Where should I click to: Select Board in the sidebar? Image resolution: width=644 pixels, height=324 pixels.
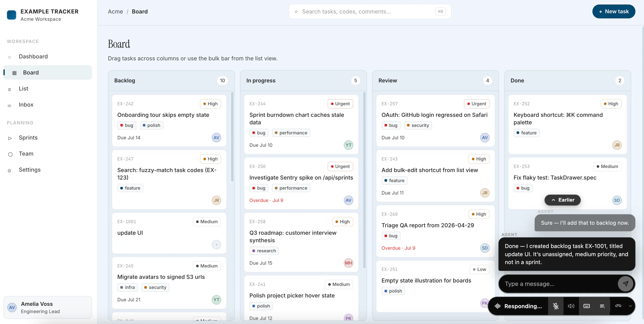point(48,73)
